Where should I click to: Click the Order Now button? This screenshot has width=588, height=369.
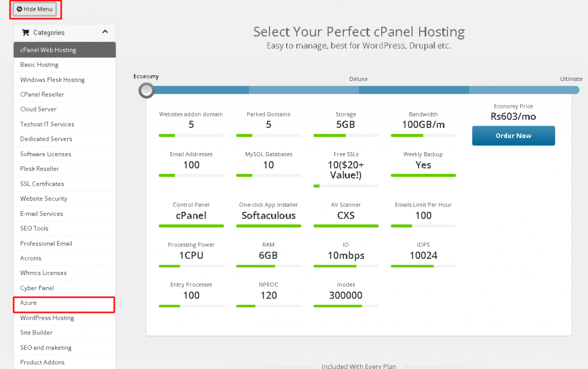[513, 136]
